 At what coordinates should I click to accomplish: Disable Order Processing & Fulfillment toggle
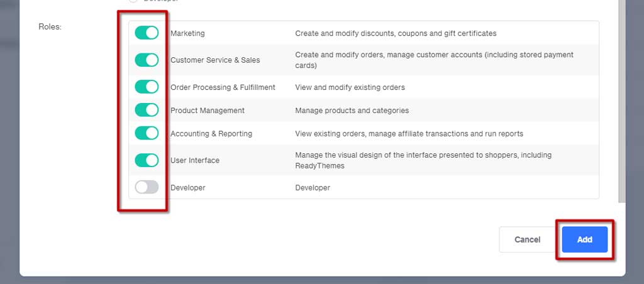point(147,87)
